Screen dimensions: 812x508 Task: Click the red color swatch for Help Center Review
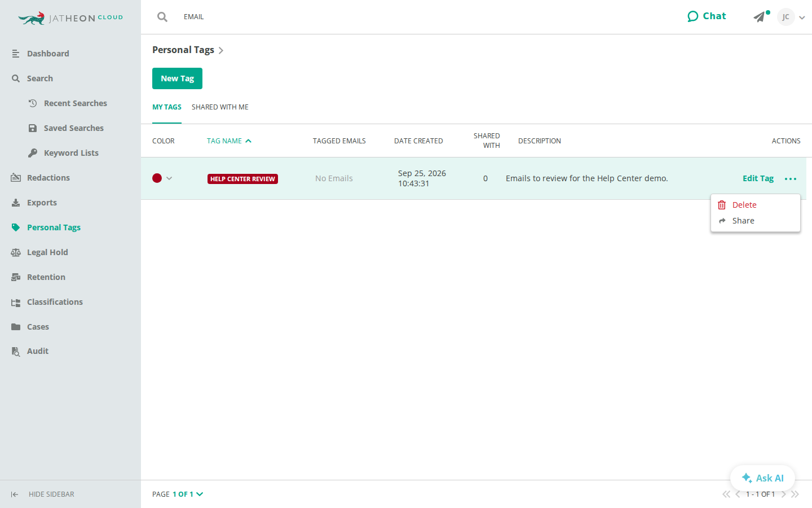coord(157,178)
